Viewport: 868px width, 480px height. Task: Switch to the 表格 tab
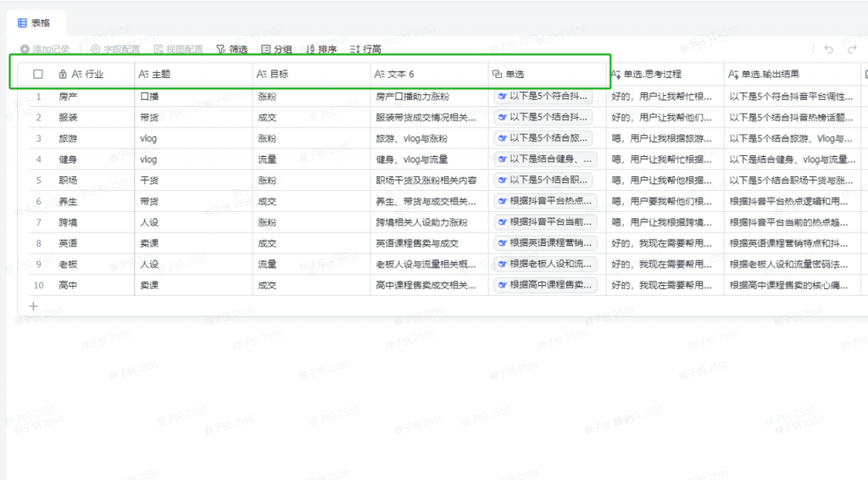click(x=33, y=23)
